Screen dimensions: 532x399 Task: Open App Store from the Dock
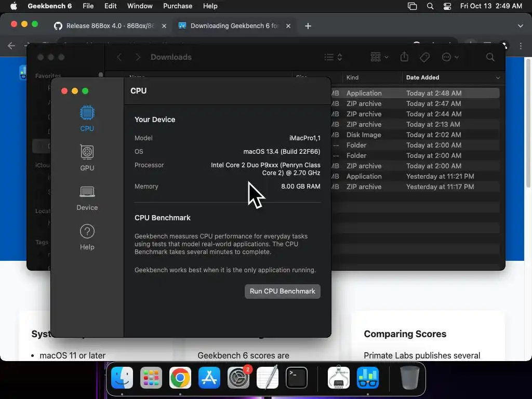coord(209,378)
